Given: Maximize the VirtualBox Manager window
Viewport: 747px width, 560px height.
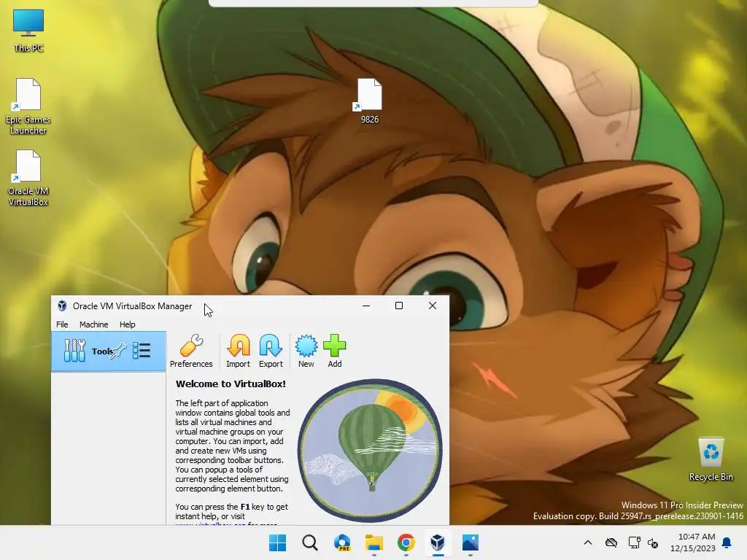Looking at the screenshot, I should click(399, 306).
